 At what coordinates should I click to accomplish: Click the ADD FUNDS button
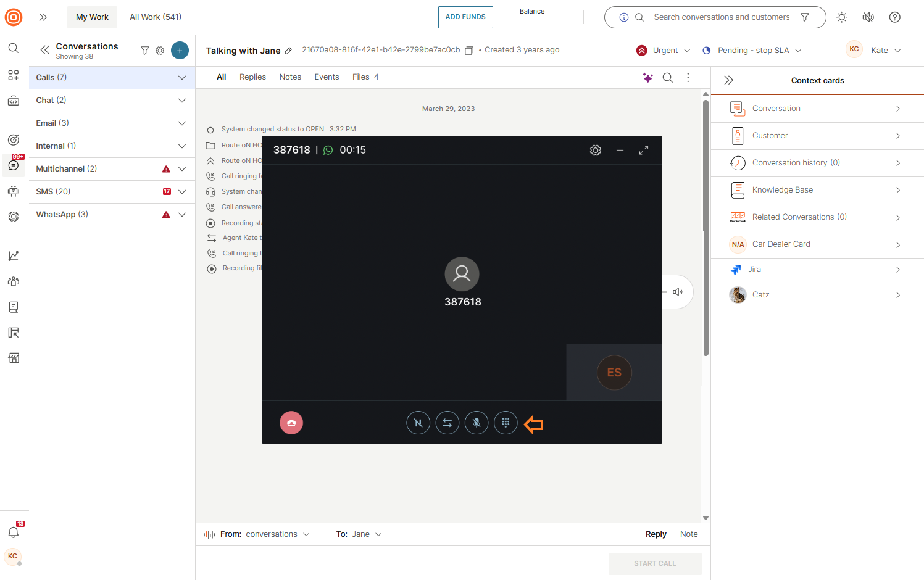465,17
